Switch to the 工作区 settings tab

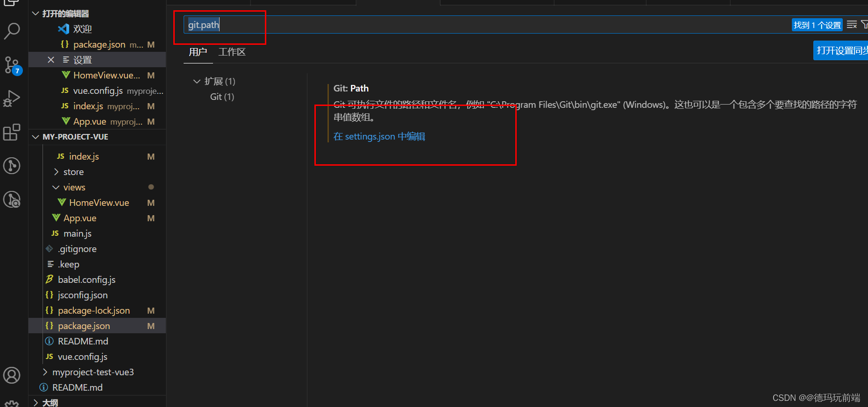point(232,52)
